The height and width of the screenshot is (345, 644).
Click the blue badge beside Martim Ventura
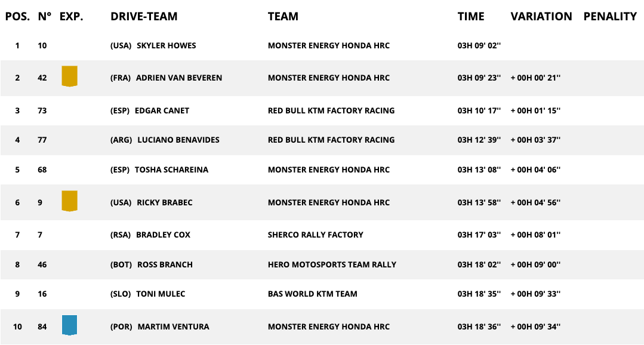(70, 325)
